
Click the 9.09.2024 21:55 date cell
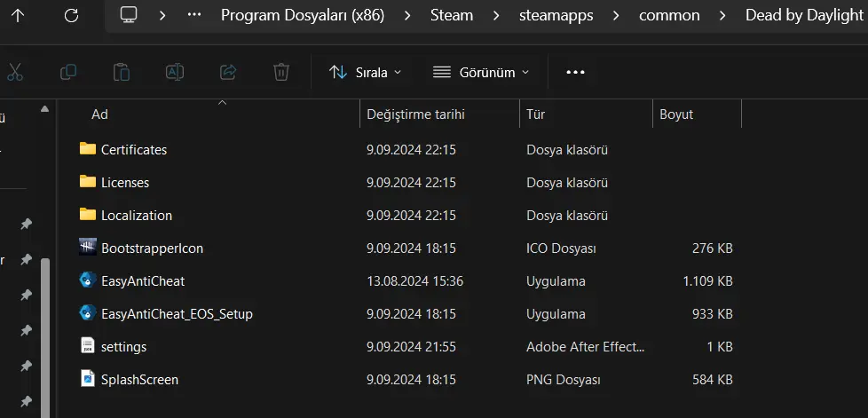coord(411,347)
